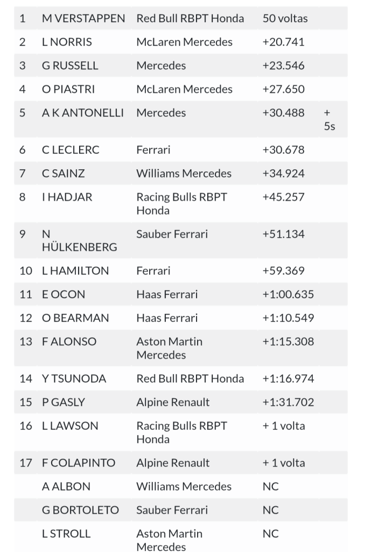Image resolution: width=392 pixels, height=552 pixels.
Task: Select E OCON driver name
Action: coord(64,294)
